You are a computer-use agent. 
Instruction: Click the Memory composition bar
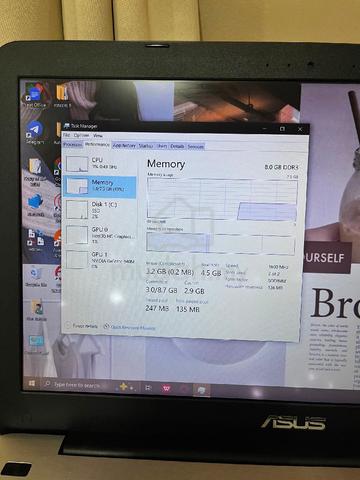pos(221,244)
